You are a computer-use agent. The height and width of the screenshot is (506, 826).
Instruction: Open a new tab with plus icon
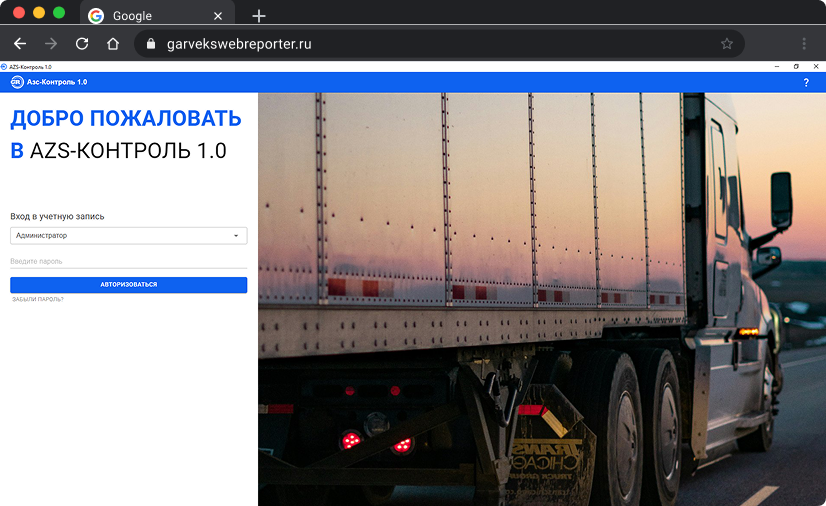[259, 16]
